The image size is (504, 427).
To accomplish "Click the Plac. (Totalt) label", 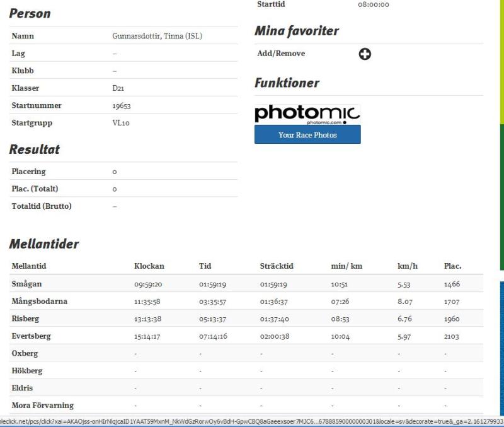I will (x=35, y=189).
